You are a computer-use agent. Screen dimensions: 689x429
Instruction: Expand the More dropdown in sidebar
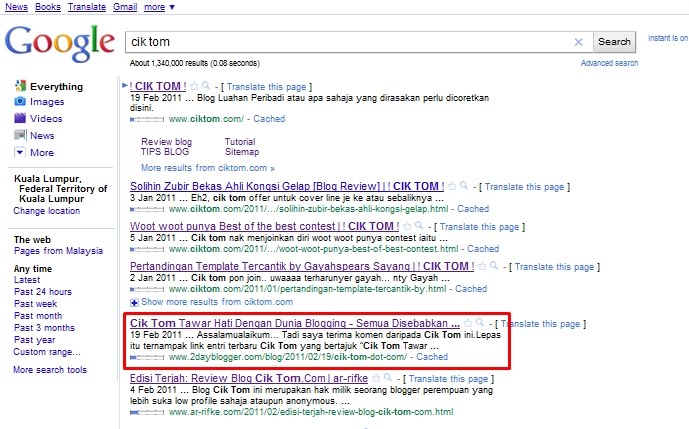(x=20, y=153)
